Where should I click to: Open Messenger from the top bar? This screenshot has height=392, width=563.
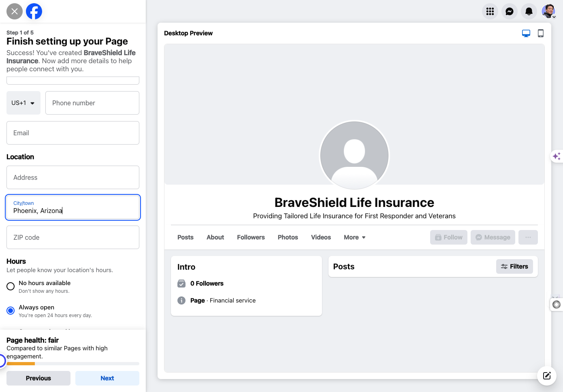[x=510, y=11]
